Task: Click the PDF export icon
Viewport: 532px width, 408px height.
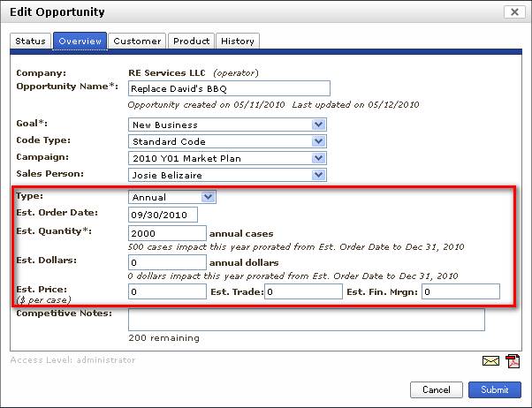Action: point(513,360)
